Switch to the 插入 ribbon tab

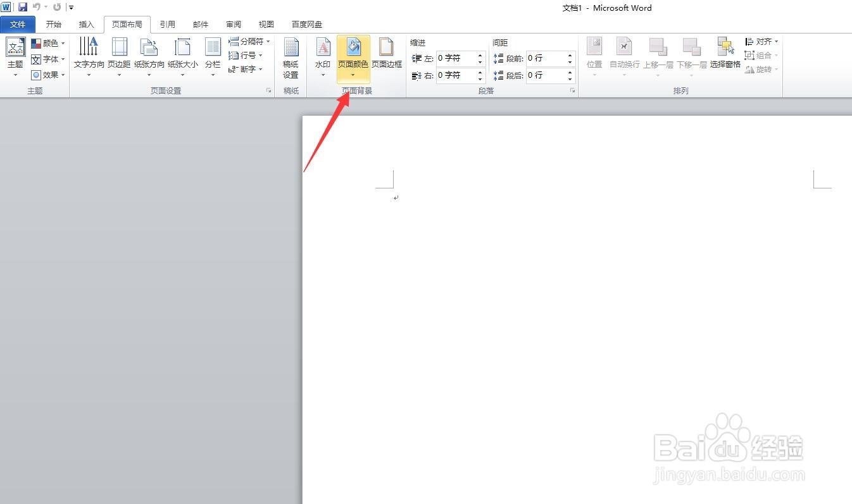coord(87,25)
